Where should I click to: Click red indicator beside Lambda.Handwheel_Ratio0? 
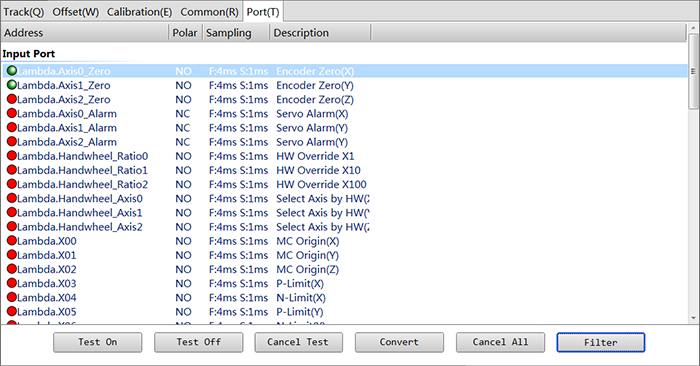coord(12,156)
